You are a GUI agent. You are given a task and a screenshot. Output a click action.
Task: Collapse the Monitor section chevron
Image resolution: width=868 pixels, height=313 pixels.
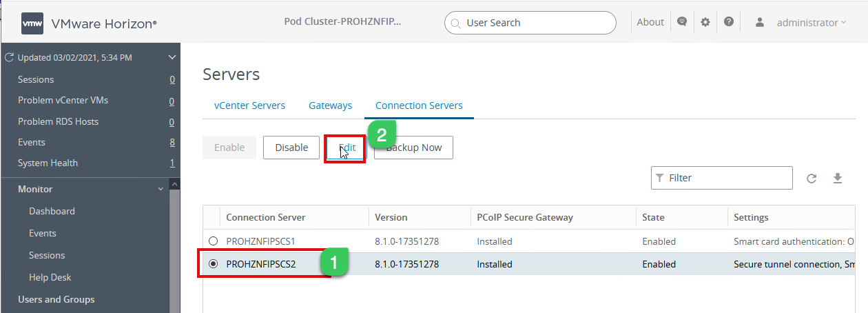tap(161, 189)
